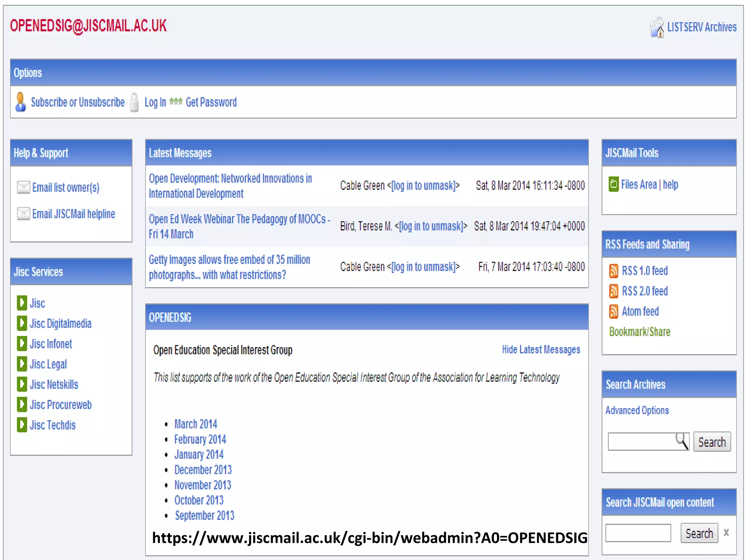Click the Log In padlock icon

134,102
